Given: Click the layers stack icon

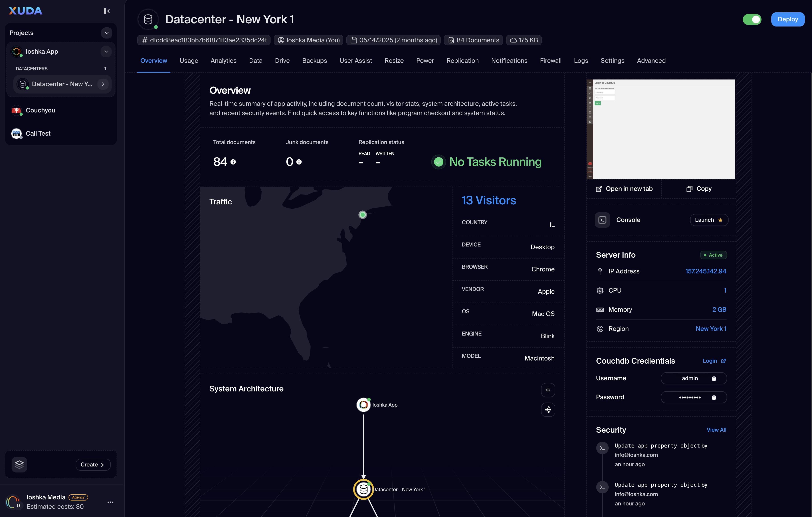Looking at the screenshot, I should pyautogui.click(x=19, y=465).
